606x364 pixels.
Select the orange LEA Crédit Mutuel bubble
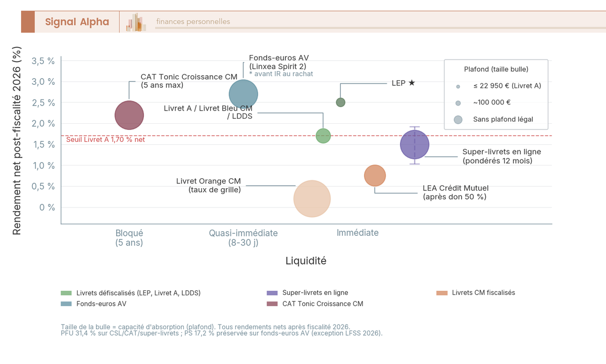(x=375, y=176)
